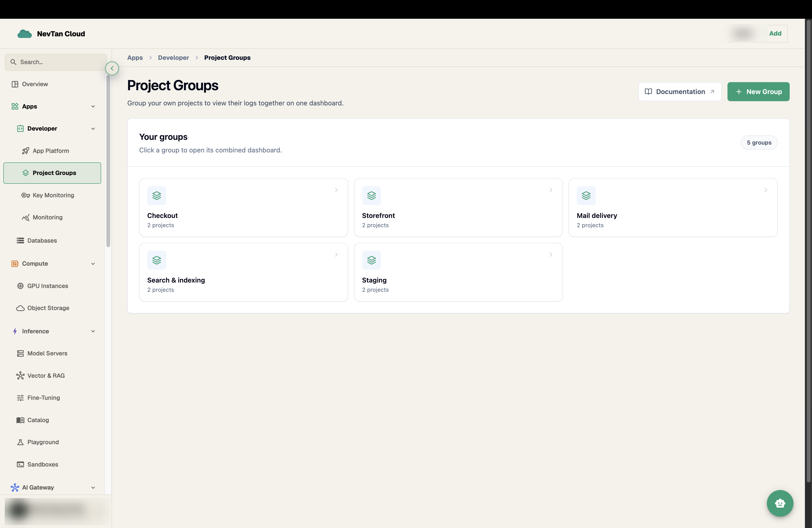Click the Model Servers icon
The height and width of the screenshot is (528, 812).
tap(20, 353)
